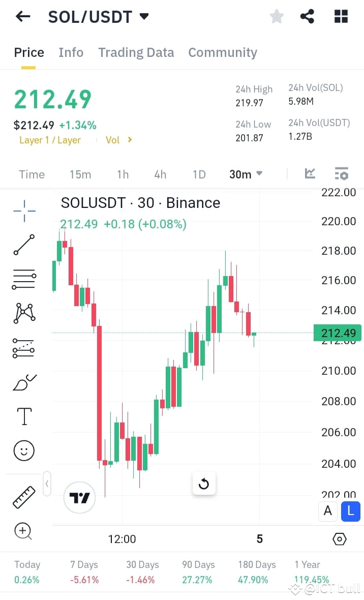Toggle log scale with the L button

[x=350, y=512]
